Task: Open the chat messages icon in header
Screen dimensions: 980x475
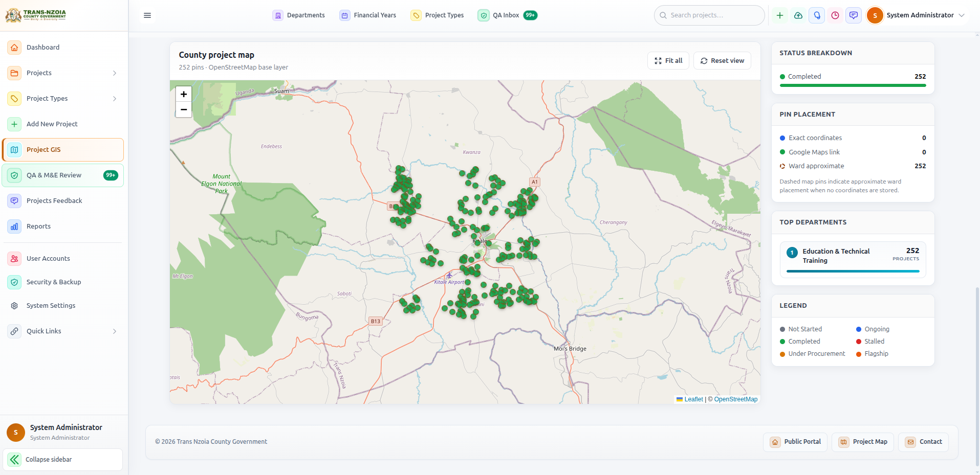Action: (x=854, y=15)
